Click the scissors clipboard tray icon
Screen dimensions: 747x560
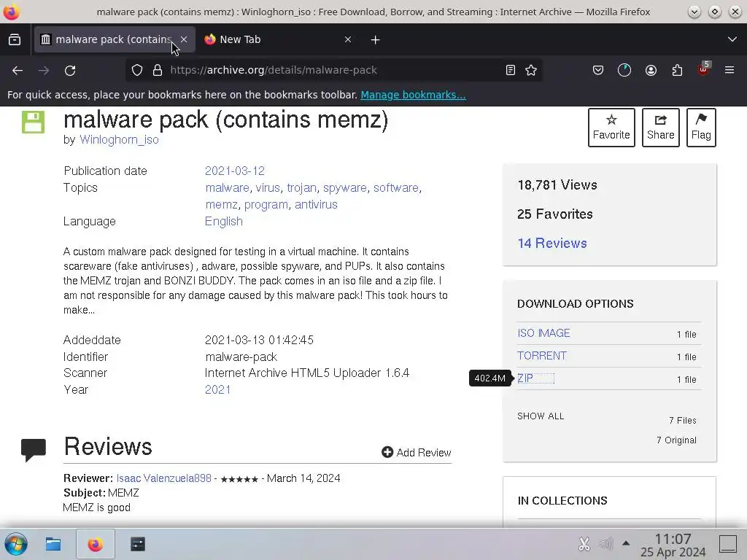(x=584, y=543)
